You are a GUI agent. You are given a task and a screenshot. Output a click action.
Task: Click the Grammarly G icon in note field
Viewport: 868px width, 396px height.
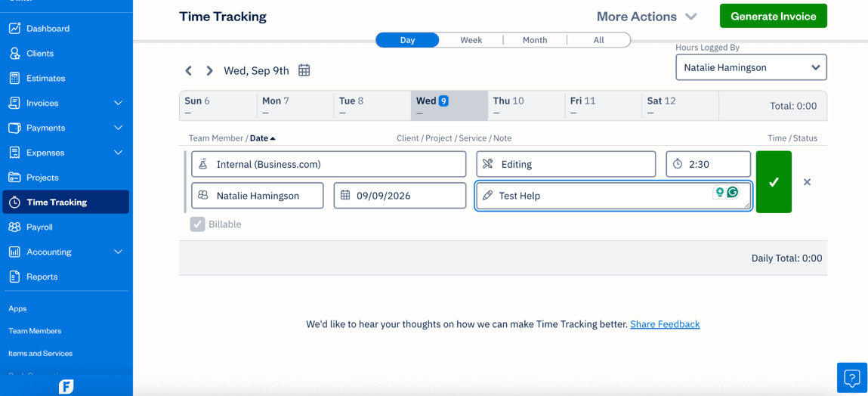pyautogui.click(x=733, y=192)
